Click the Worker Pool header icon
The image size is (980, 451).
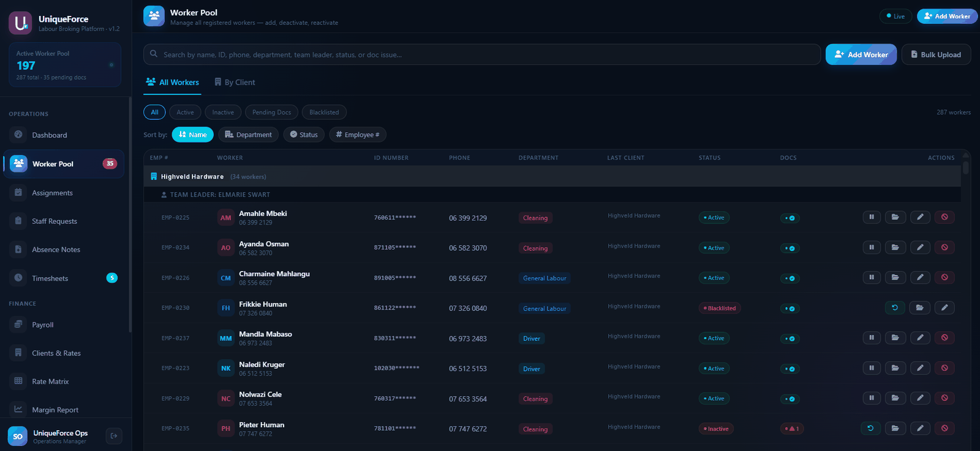pyautogui.click(x=154, y=17)
